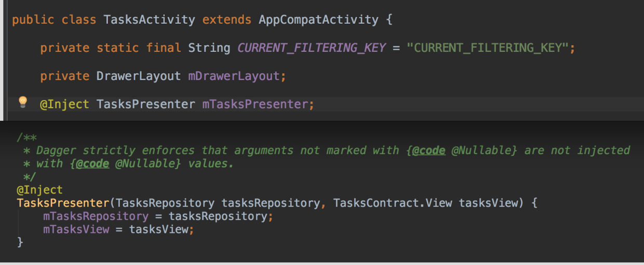Select the mDrawerLayout field name
Viewport: 644px width, 265px height.
pyautogui.click(x=234, y=76)
